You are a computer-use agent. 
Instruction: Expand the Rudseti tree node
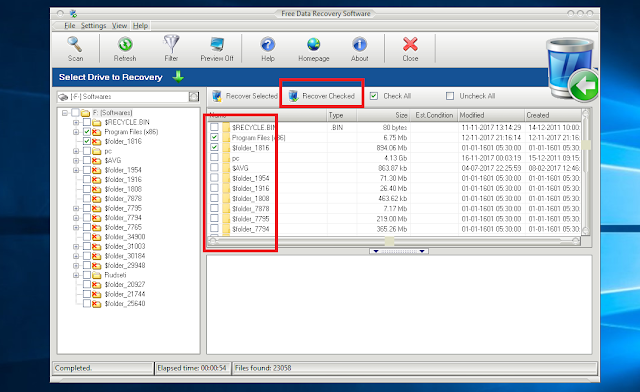(x=76, y=275)
